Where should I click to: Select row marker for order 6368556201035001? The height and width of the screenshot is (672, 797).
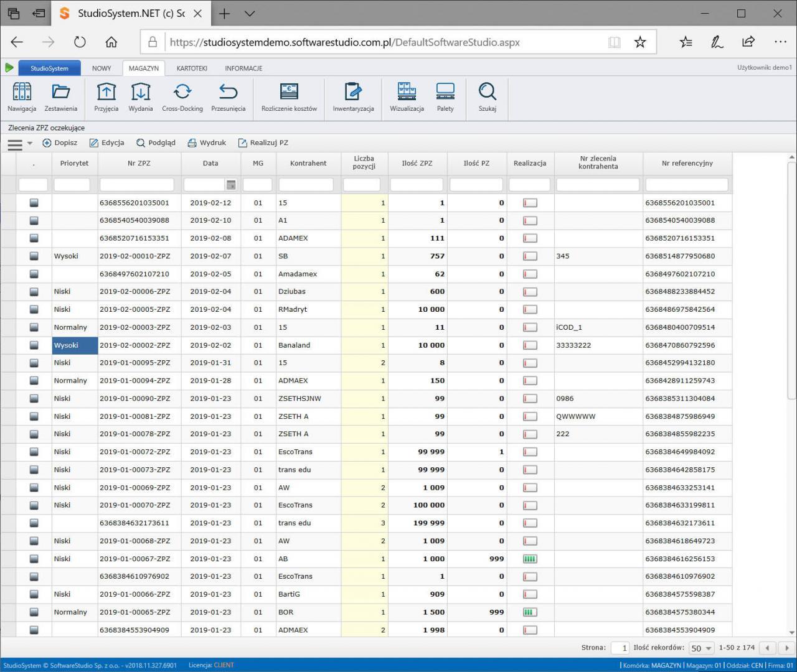pyautogui.click(x=34, y=203)
